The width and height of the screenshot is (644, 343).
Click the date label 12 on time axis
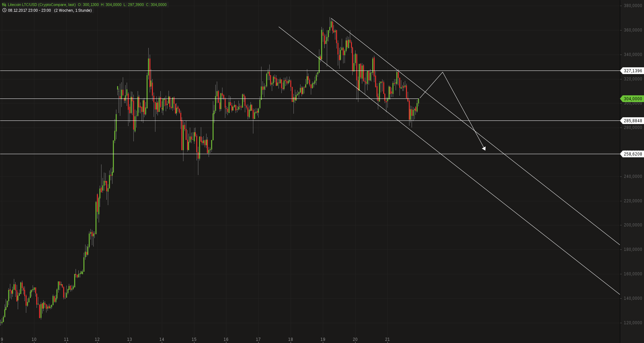[97, 339]
